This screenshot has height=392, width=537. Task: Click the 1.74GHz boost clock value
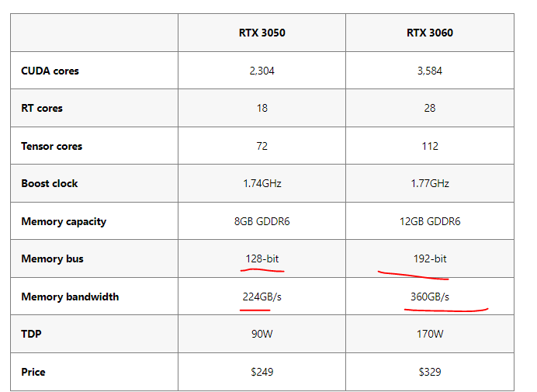(x=262, y=184)
